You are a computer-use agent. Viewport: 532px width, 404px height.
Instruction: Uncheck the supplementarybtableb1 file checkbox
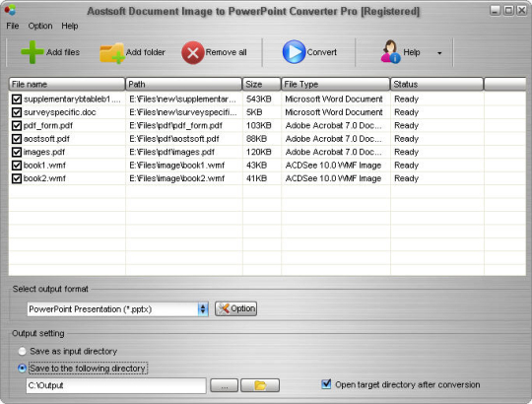pyautogui.click(x=17, y=100)
